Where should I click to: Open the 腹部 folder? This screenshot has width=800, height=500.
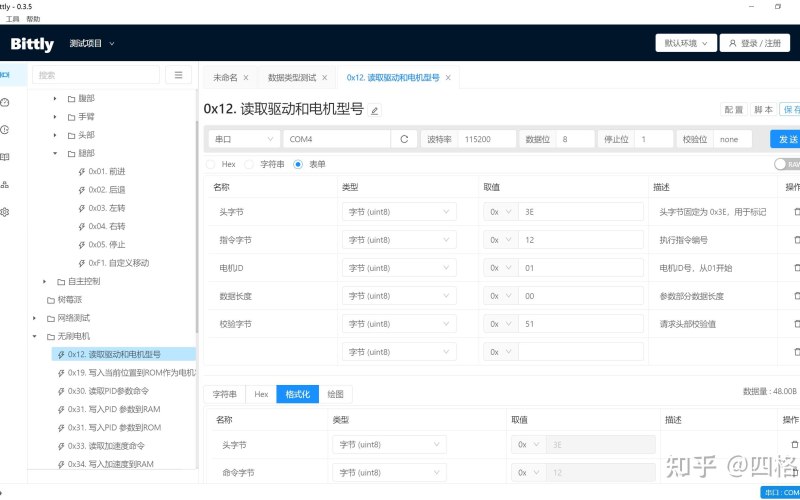[x=81, y=98]
